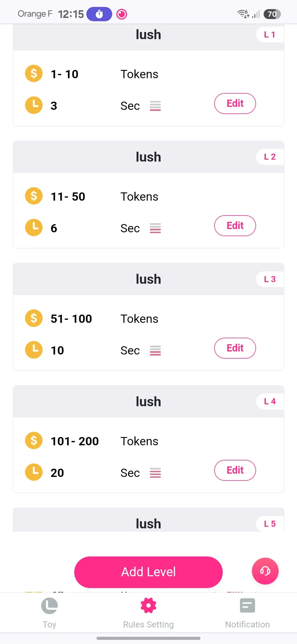Open the Notification tab
Viewport: 297px width, 644px height.
click(247, 612)
